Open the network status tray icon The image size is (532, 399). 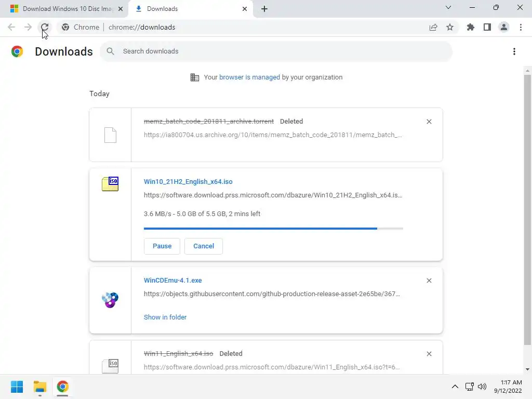click(x=470, y=387)
